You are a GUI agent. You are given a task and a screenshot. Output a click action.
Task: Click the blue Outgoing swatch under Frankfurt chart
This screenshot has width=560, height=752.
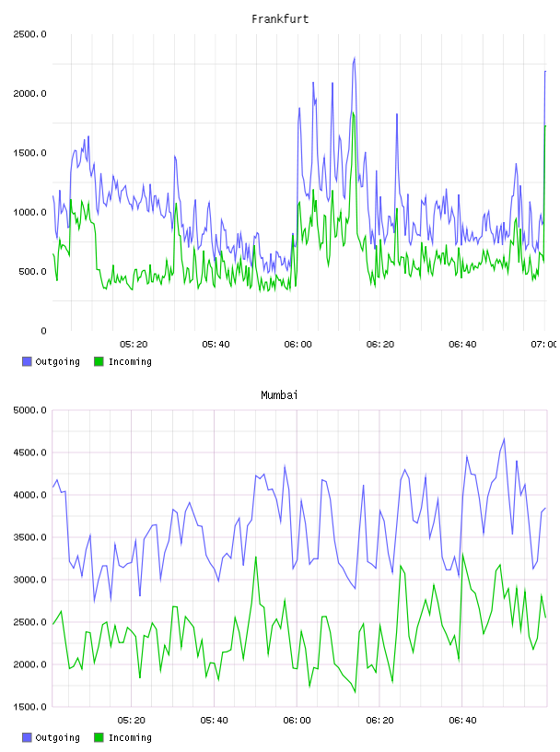point(27,361)
